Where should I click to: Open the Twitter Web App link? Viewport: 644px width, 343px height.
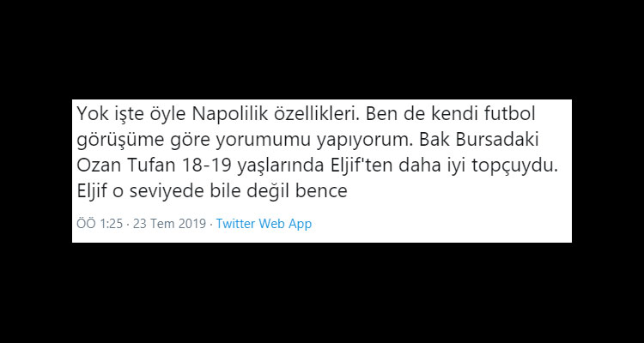pyautogui.click(x=264, y=224)
